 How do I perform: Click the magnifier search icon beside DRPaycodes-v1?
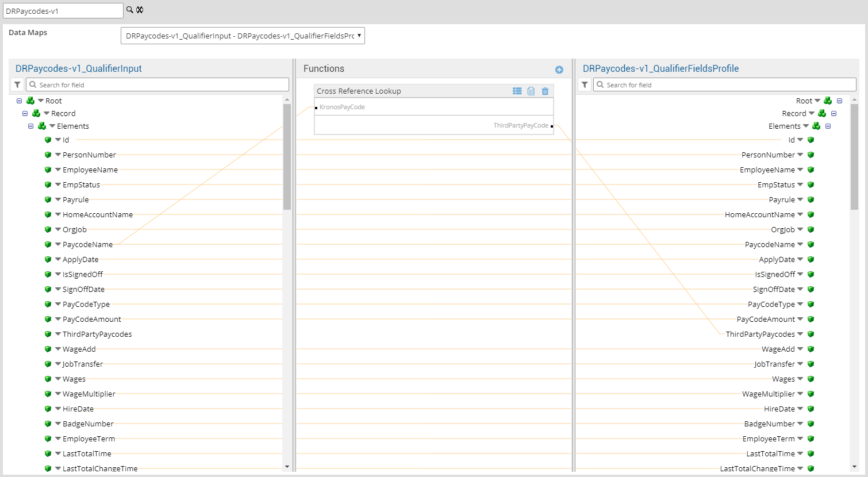click(x=130, y=10)
